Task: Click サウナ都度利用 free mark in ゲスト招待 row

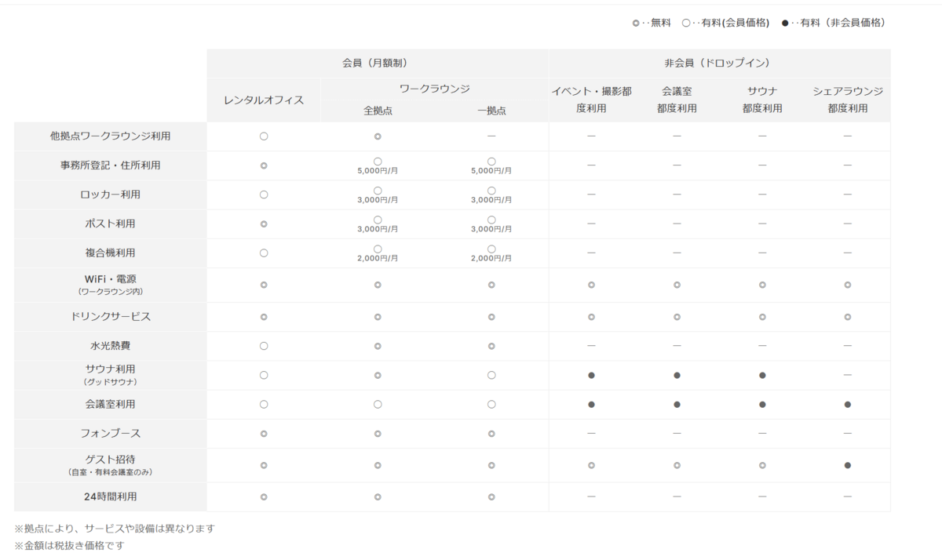Action: (762, 465)
